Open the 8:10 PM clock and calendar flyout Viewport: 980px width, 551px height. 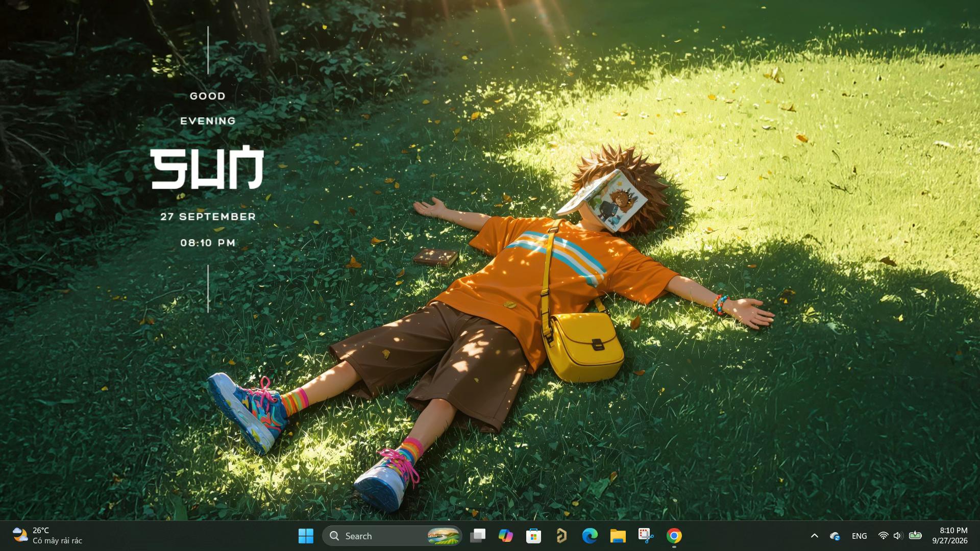(950, 536)
